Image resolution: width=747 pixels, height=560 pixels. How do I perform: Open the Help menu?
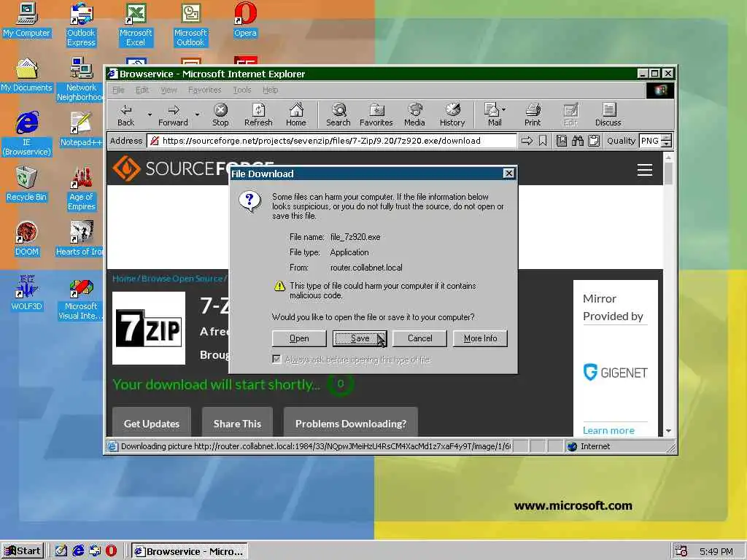(270, 90)
